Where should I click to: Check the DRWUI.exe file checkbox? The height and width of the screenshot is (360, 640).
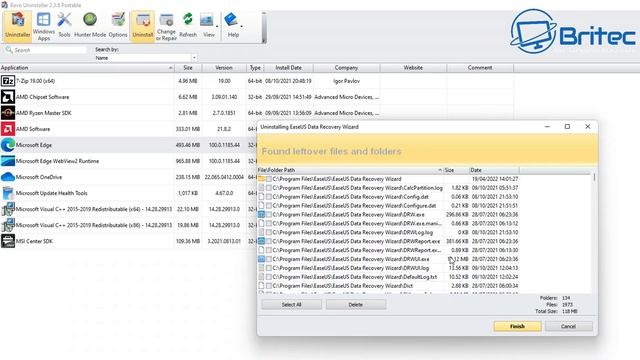(269, 259)
